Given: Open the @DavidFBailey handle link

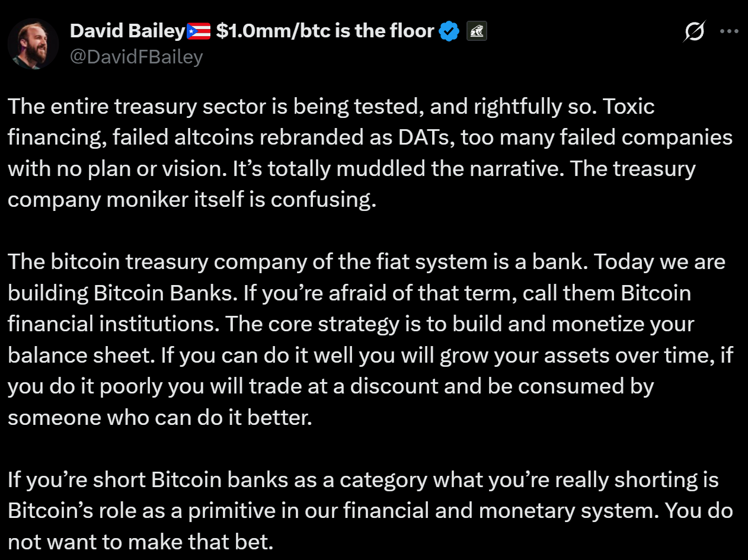Looking at the screenshot, I should [x=136, y=57].
